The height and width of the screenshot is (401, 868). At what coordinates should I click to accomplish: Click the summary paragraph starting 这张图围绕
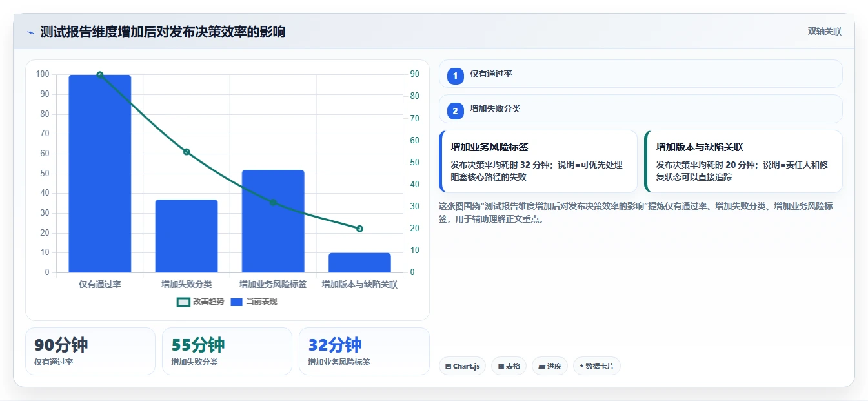coord(636,212)
